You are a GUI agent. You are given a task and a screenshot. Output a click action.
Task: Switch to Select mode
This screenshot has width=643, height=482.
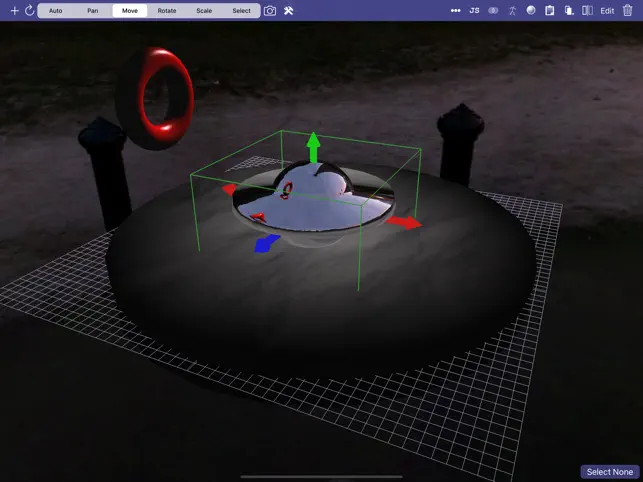point(241,11)
